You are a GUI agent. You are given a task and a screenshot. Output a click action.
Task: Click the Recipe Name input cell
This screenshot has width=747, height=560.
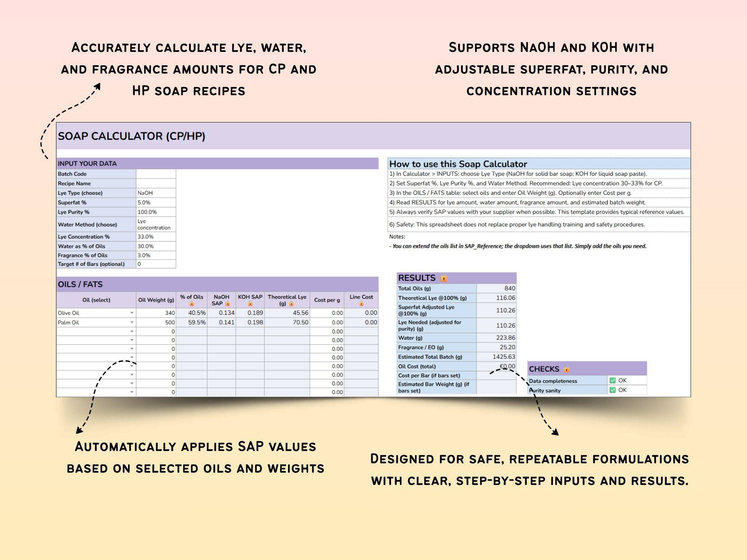156,183
